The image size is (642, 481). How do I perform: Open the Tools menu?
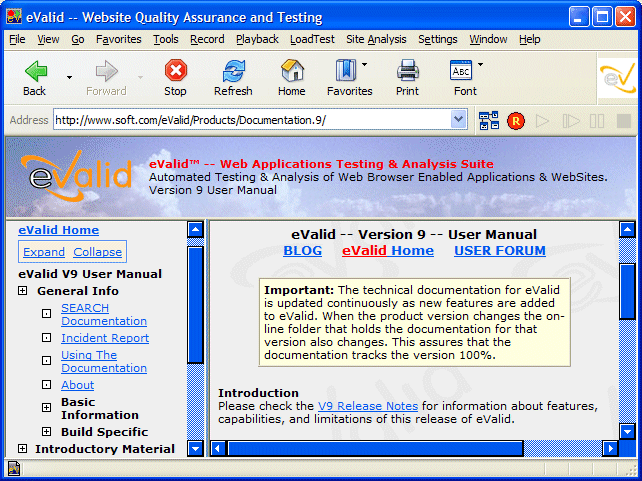pyautogui.click(x=166, y=39)
